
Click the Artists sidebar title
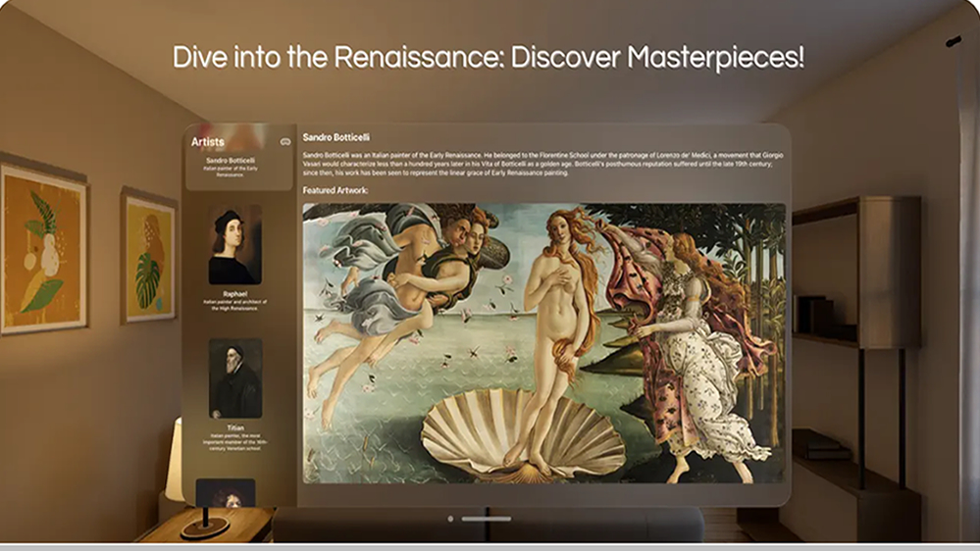coord(208,142)
